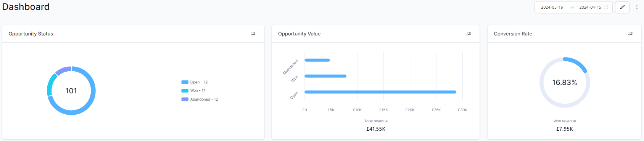Open Opportunity Status widget filter settings

coord(253,34)
